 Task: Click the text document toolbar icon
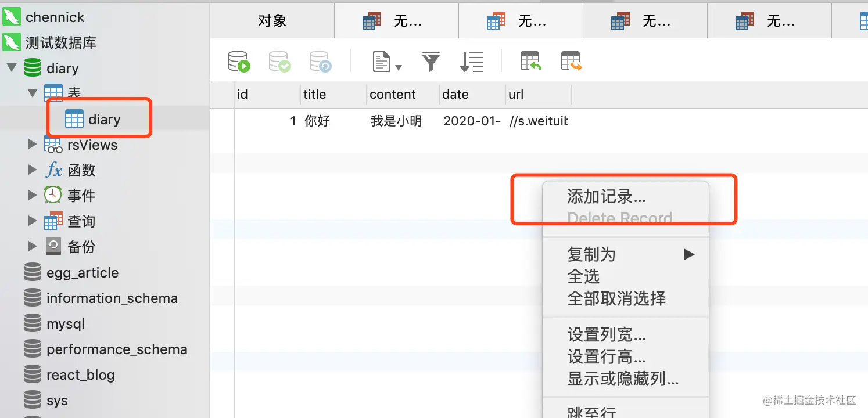pyautogui.click(x=381, y=61)
